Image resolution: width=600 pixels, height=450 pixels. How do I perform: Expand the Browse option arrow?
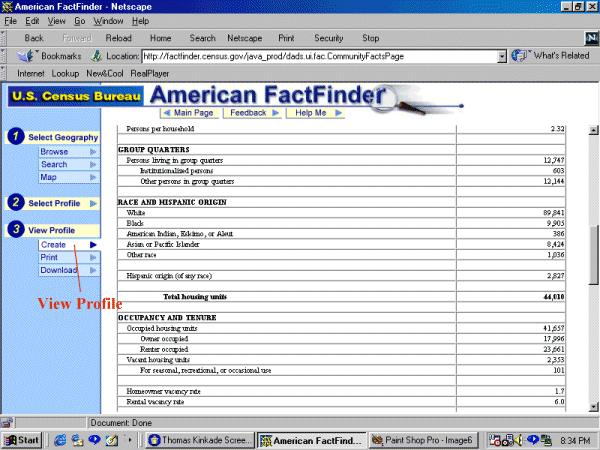pos(92,152)
